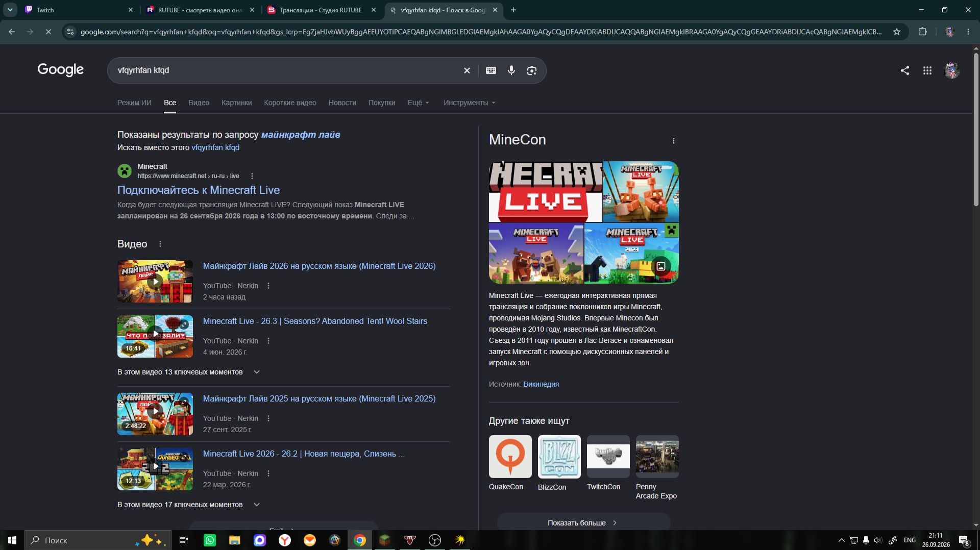View site information icon in address bar
This screenshot has height=550, width=980.
70,32
